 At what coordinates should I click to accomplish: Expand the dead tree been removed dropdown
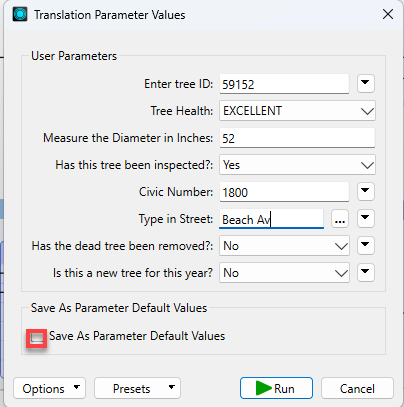click(x=284, y=246)
